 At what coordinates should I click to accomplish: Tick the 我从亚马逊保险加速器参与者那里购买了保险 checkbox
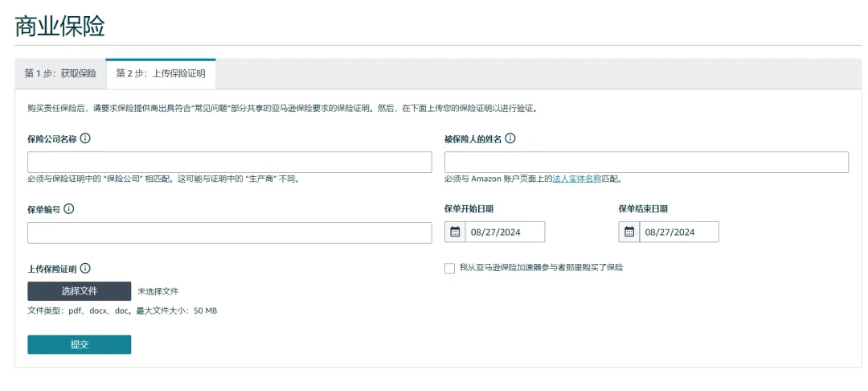(449, 268)
